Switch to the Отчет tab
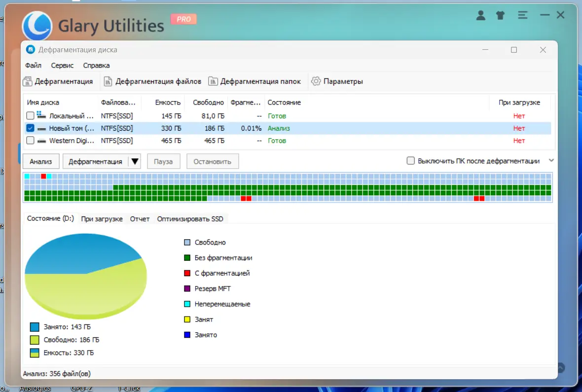Image resolution: width=582 pixels, height=392 pixels. coord(140,219)
